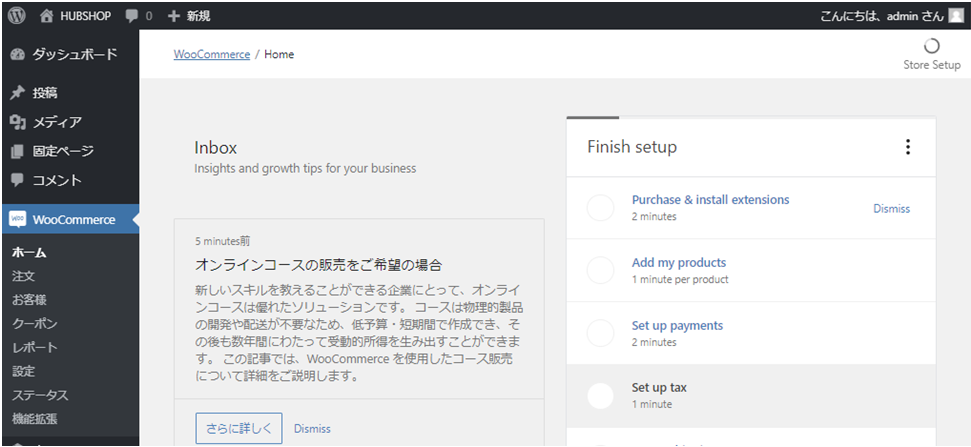Image resolution: width=971 pixels, height=447 pixels.
Task: Open Finish setup three-dot options menu
Action: [x=908, y=147]
